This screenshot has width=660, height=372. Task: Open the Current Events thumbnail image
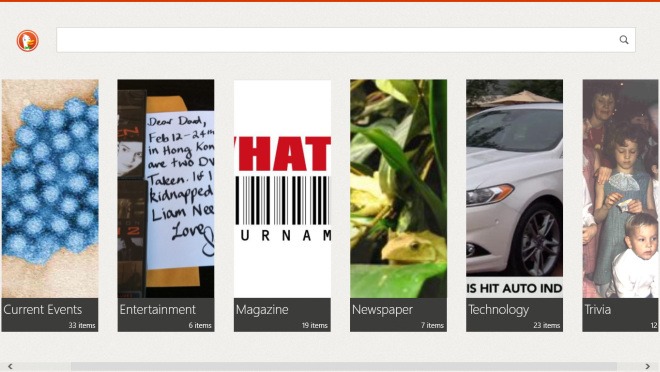(50, 189)
